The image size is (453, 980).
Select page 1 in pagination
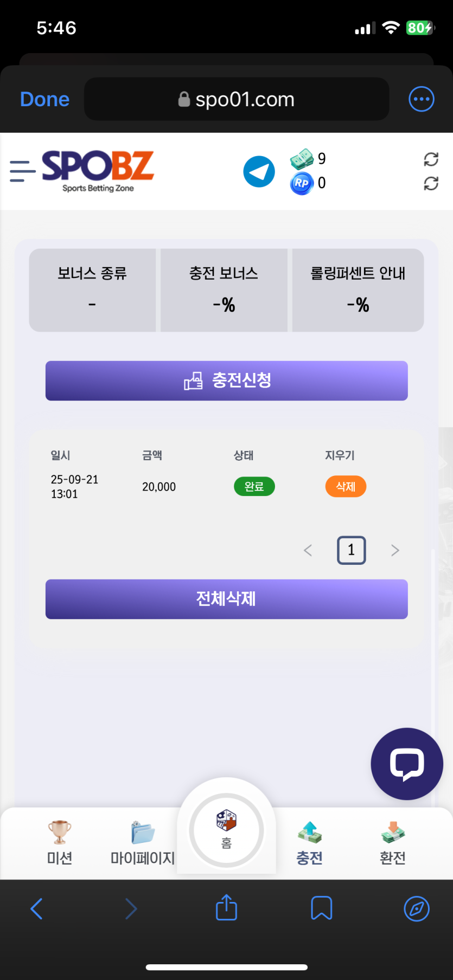pos(351,550)
